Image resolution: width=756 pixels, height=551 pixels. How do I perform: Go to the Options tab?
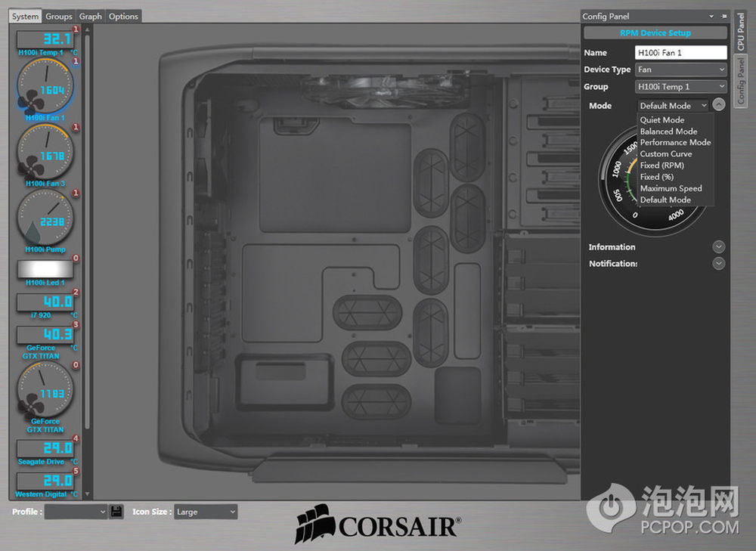tap(123, 17)
